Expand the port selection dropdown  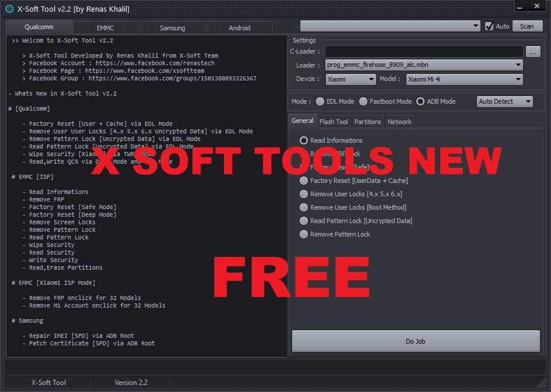click(390, 26)
